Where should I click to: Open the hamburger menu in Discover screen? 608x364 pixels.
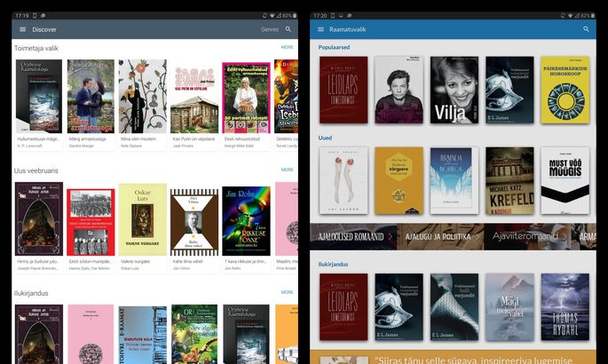tap(22, 29)
